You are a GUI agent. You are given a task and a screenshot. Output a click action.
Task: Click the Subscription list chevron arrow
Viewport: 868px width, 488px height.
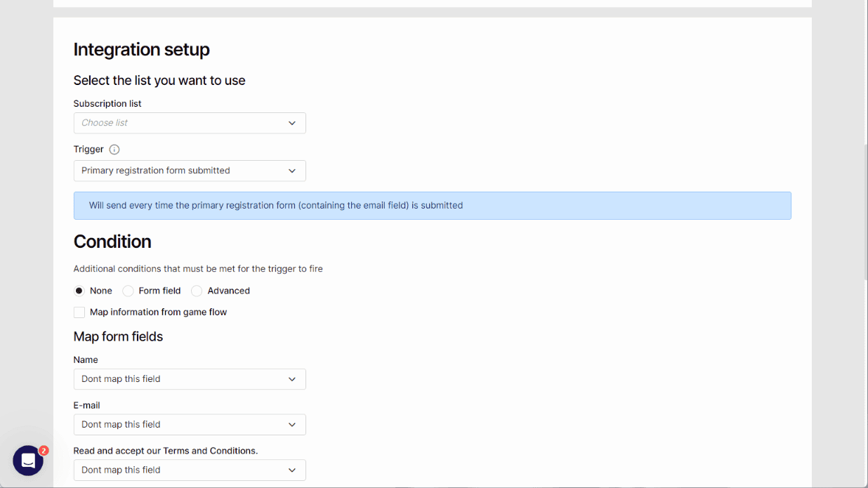(x=292, y=123)
